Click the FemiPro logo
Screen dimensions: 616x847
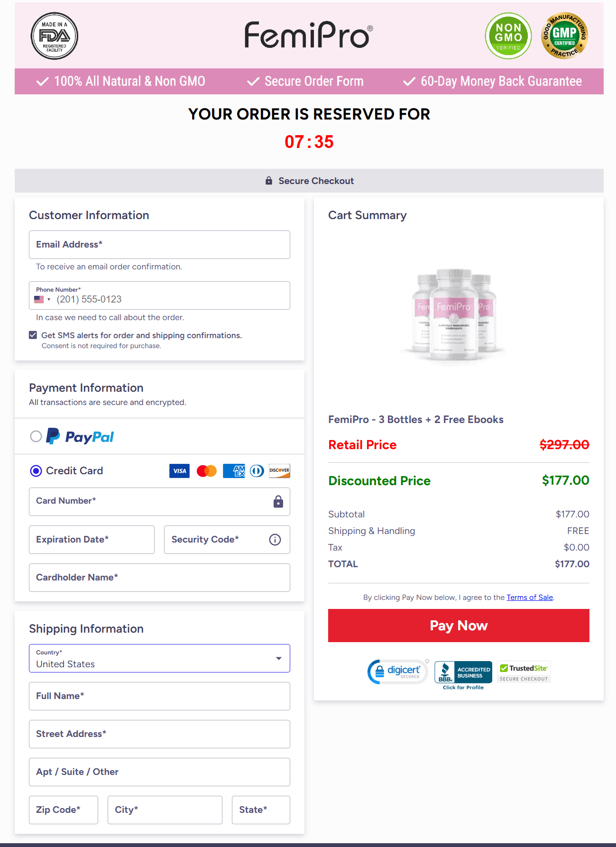[x=307, y=34]
